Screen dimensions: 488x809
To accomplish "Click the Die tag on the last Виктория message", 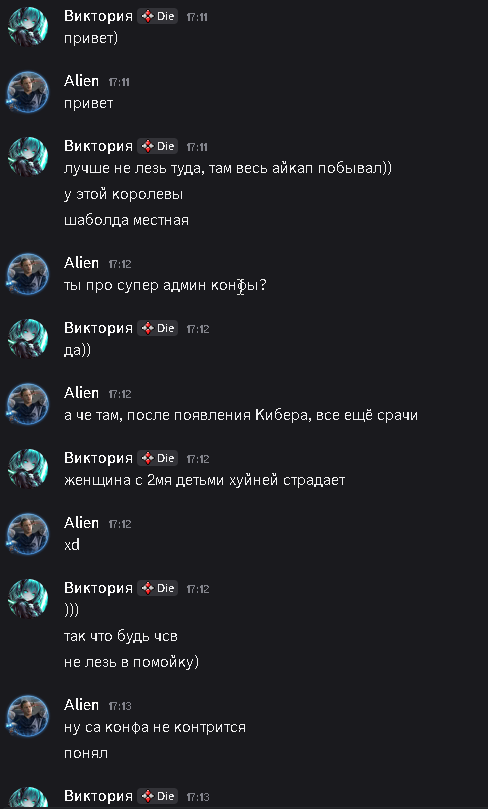I will point(158,796).
